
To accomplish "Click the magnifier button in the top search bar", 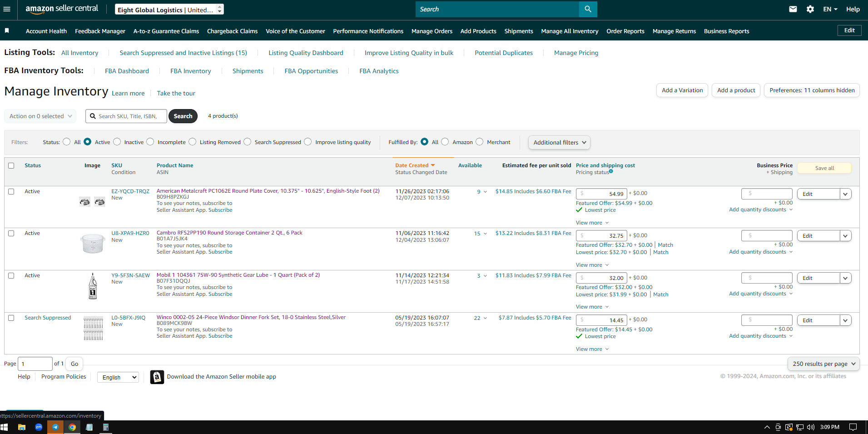I will [588, 9].
